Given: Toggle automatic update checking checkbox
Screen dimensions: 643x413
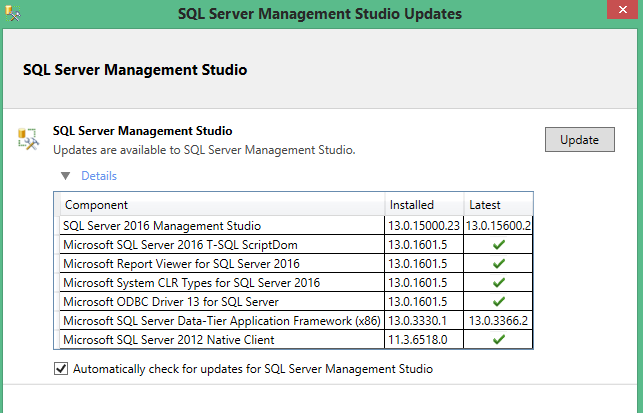Looking at the screenshot, I should [61, 369].
